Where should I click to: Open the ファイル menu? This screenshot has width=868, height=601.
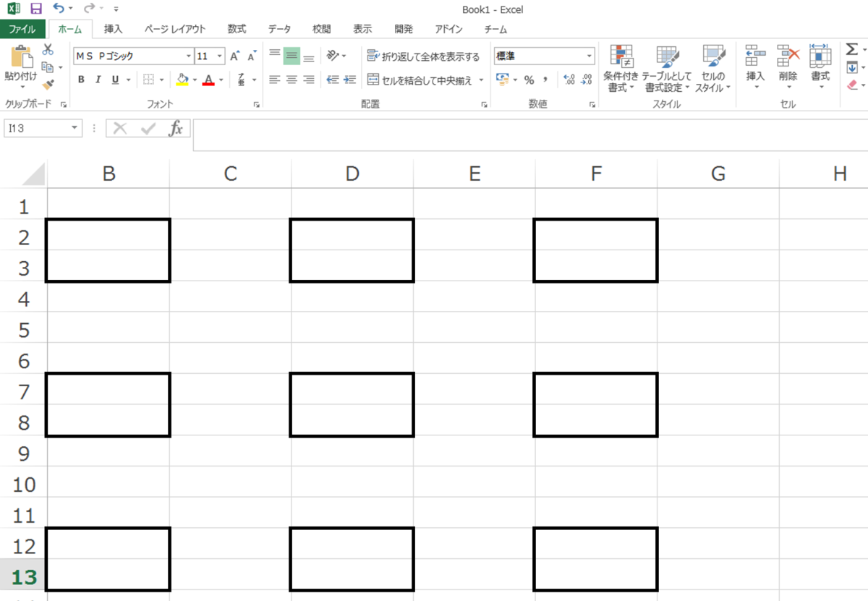click(x=23, y=30)
